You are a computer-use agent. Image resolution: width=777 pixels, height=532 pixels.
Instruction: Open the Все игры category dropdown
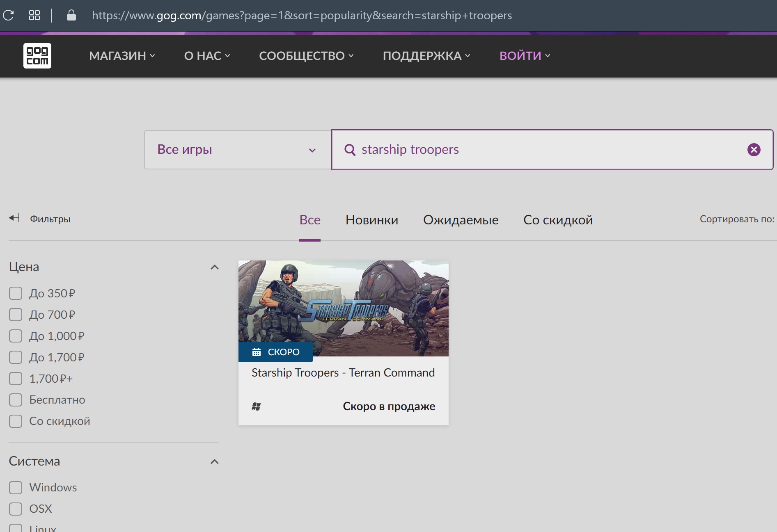pyautogui.click(x=238, y=150)
